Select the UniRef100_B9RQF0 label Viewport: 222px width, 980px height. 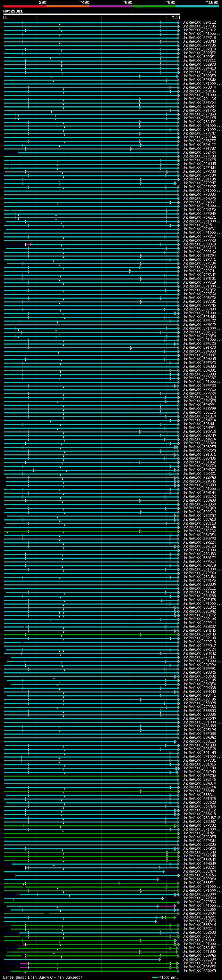(199, 49)
